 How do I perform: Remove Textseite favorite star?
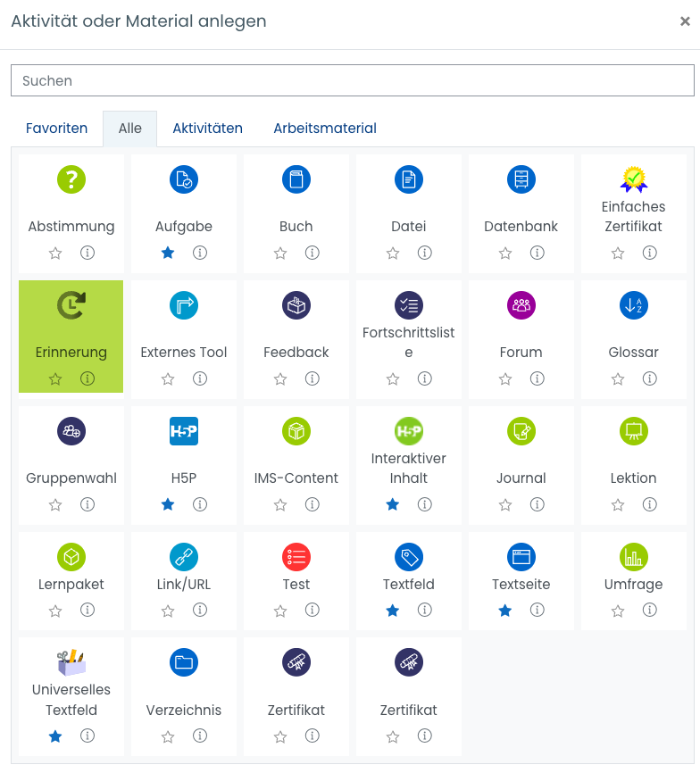click(x=505, y=611)
